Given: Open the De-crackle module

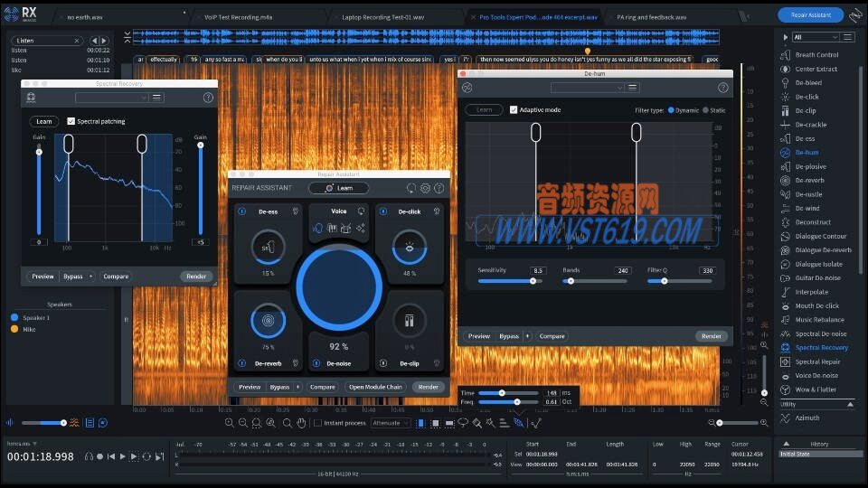Looking at the screenshot, I should pyautogui.click(x=811, y=125).
